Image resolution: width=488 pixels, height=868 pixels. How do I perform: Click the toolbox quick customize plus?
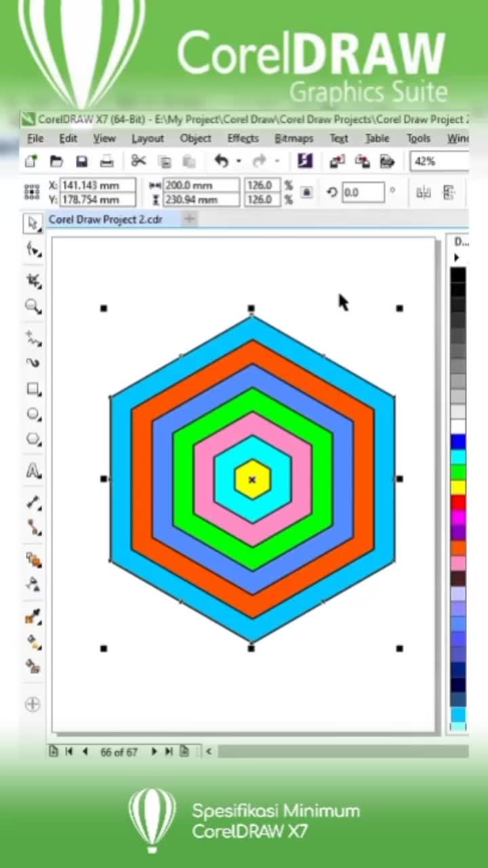click(33, 704)
